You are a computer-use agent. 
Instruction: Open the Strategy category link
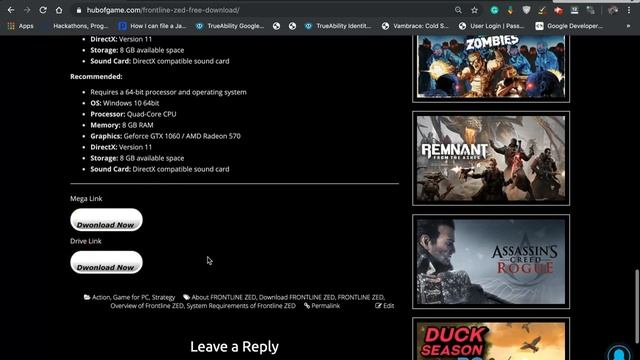coord(163,298)
